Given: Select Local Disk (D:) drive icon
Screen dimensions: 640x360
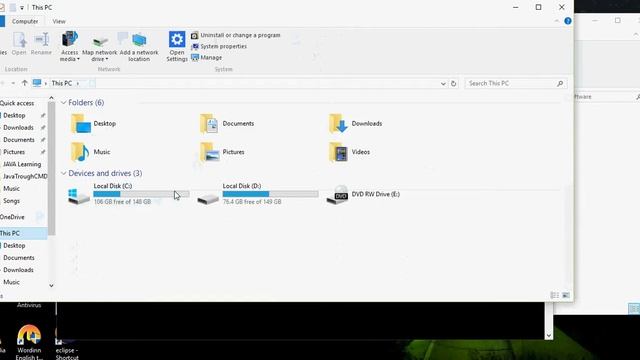Looking at the screenshot, I should pyautogui.click(x=208, y=199).
